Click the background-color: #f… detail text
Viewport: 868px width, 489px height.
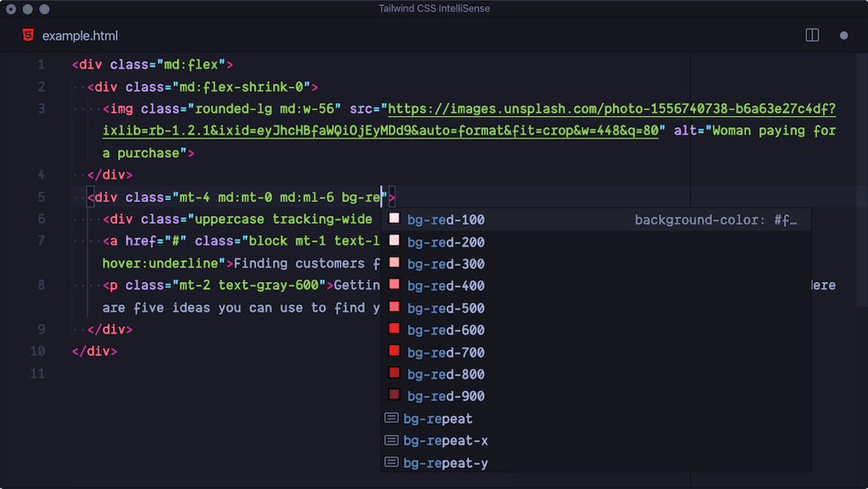point(716,219)
